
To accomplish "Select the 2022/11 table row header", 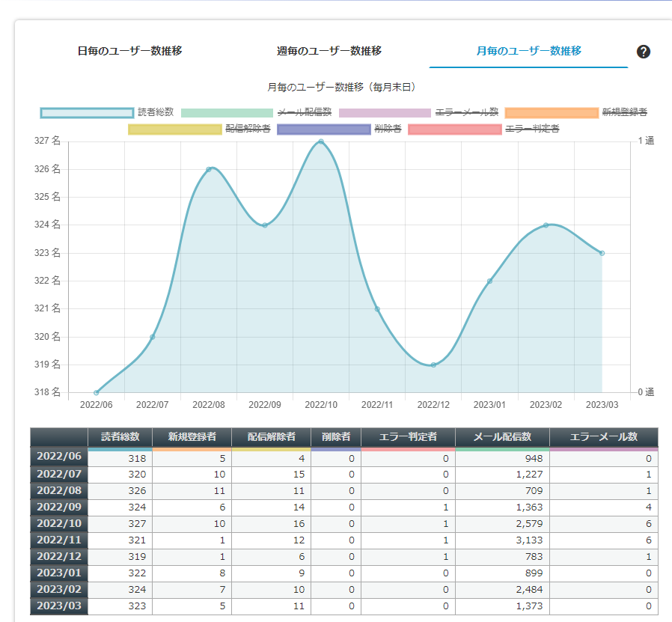I will click(x=59, y=540).
